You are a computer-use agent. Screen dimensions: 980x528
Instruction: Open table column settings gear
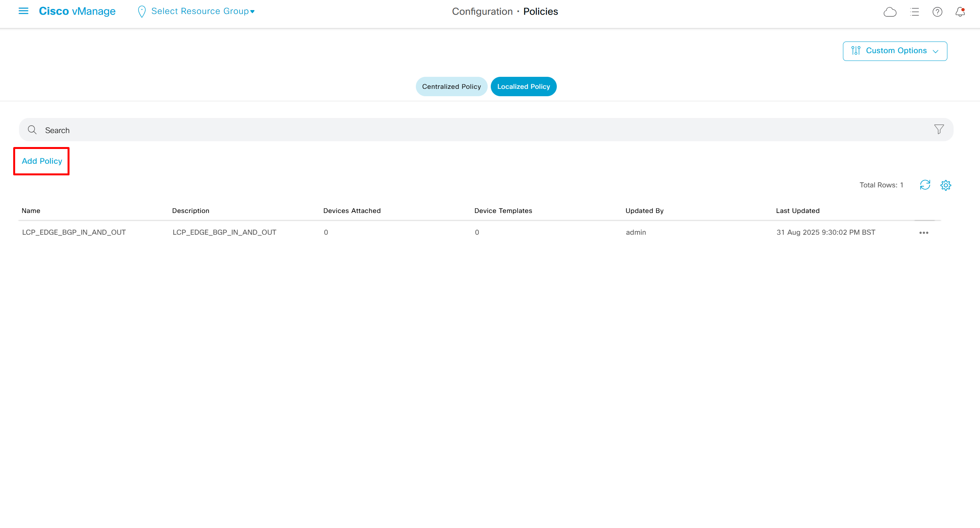[x=945, y=185]
